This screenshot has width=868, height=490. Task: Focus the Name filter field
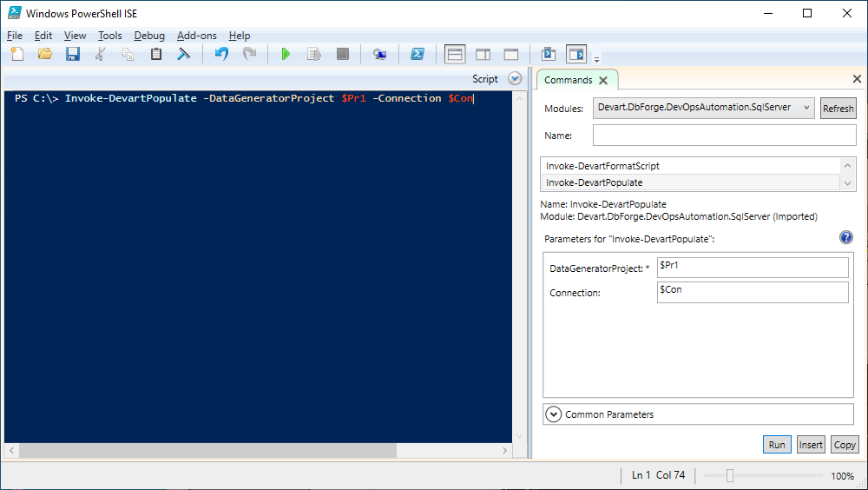coord(724,136)
